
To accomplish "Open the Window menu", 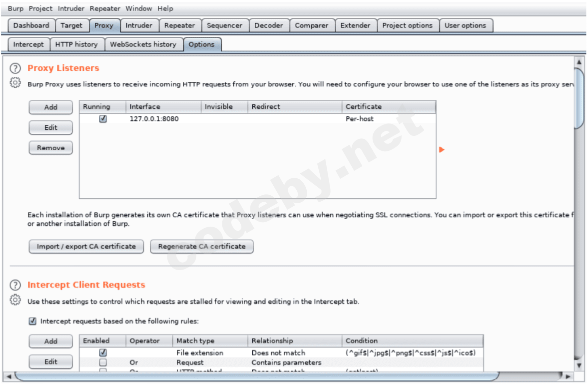I will tap(139, 8).
